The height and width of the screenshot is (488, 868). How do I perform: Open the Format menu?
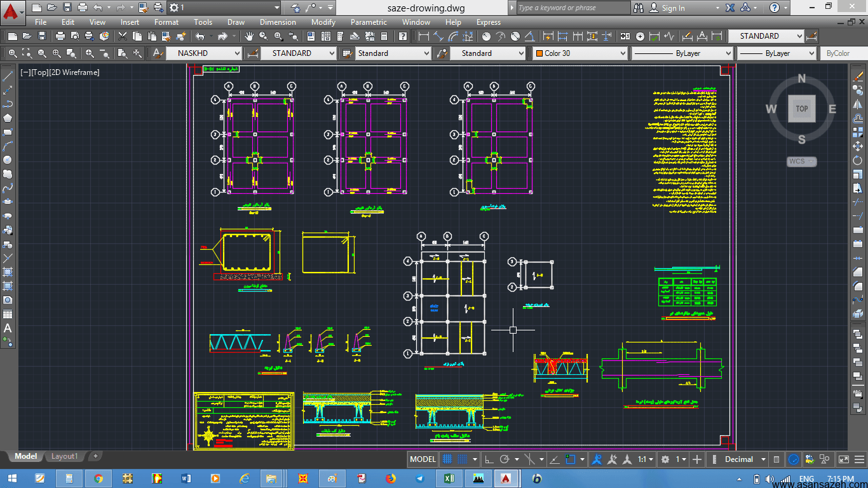(166, 22)
